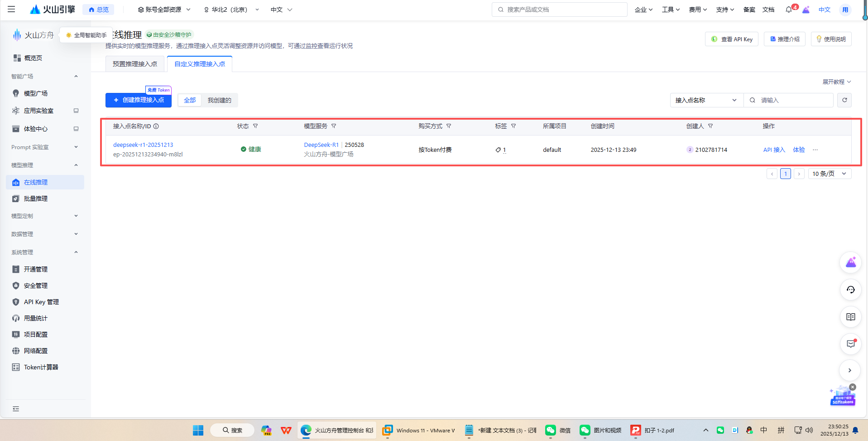Show 我创建的 endpoints
Screen dimensions: 868x441
tap(220, 100)
